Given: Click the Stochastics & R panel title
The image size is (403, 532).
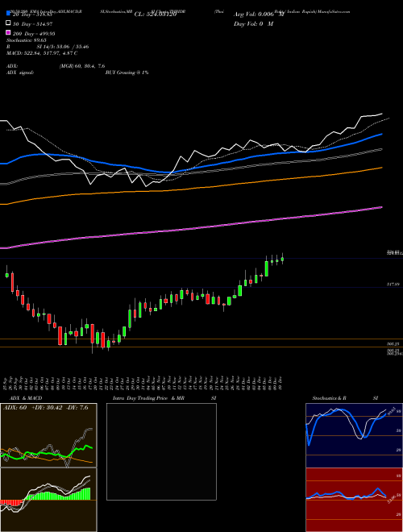Looking at the screenshot, I should (329, 398).
